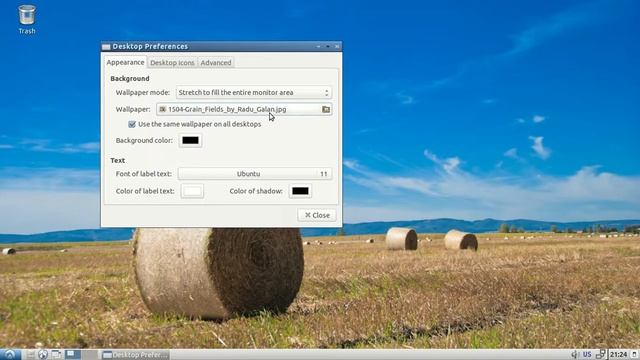Open the Ubuntu 11 font chooser button
This screenshot has width=640, height=360.
(x=255, y=174)
